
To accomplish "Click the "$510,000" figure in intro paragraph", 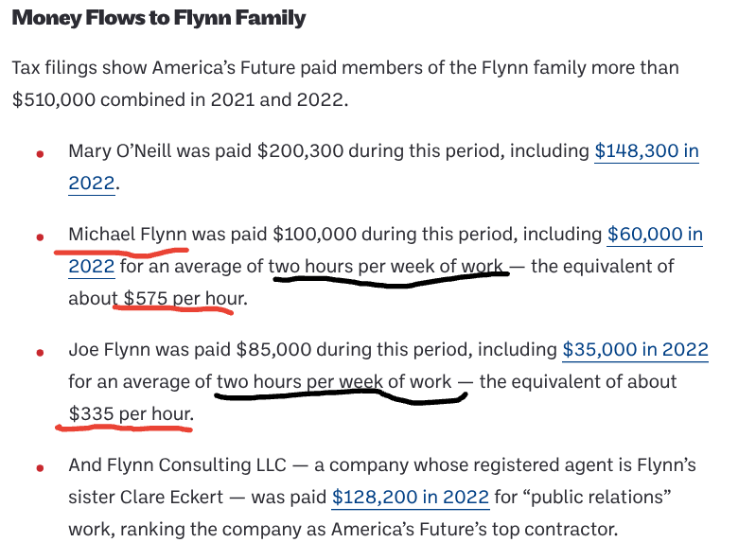I will (x=53, y=100).
